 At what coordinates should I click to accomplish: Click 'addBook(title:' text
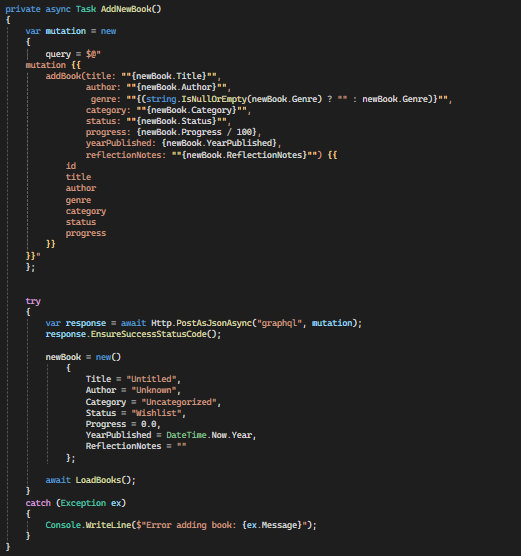pos(81,76)
